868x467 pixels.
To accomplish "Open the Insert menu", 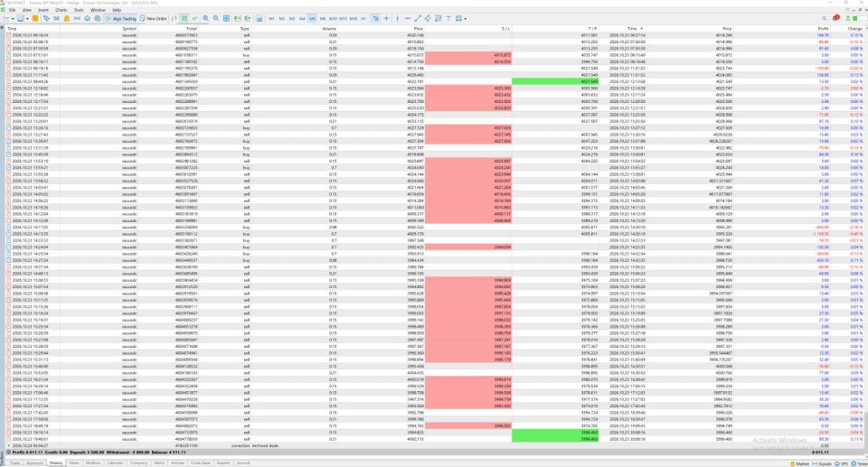I will [x=43, y=10].
